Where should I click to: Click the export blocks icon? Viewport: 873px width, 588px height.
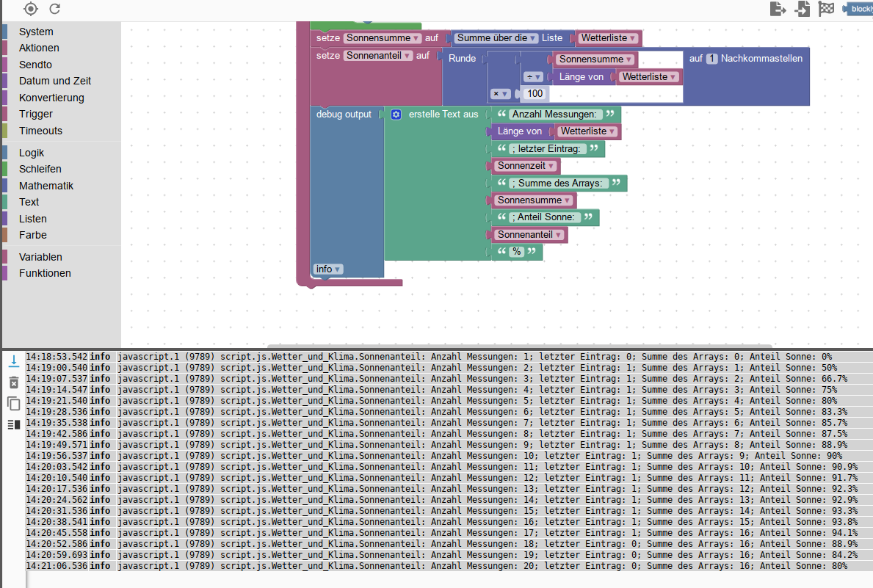point(778,9)
